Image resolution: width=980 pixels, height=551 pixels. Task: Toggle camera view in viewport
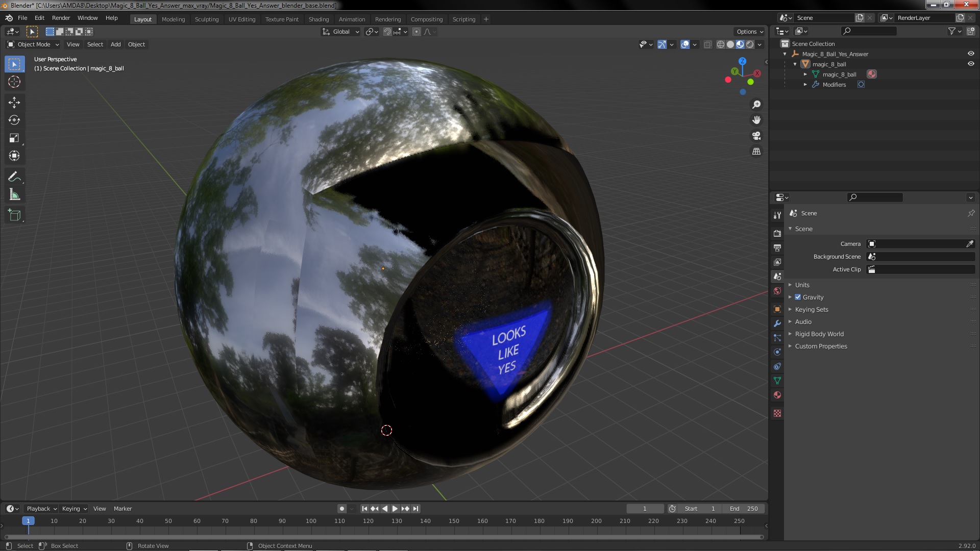756,136
